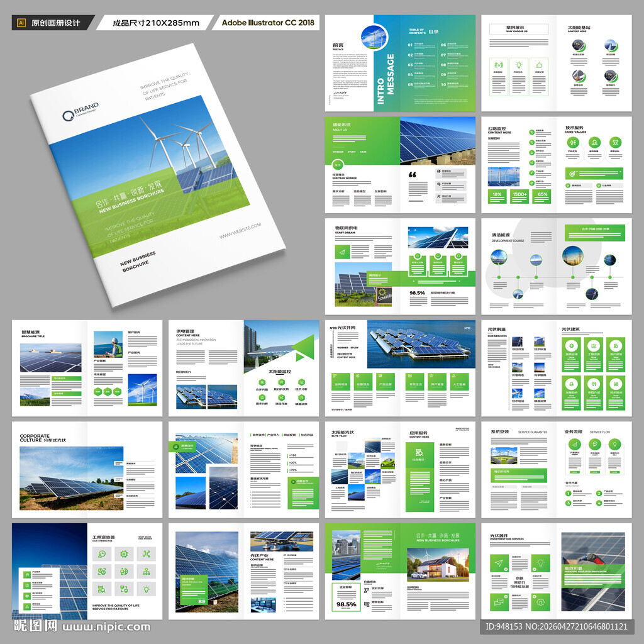This screenshot has width=644, height=644.
Task: Click the 技术服务 CORE VALUES heading
Action: pyautogui.click(x=575, y=130)
